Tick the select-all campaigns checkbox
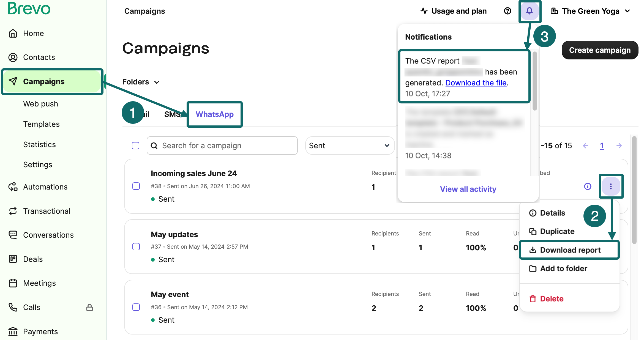 [x=135, y=146]
